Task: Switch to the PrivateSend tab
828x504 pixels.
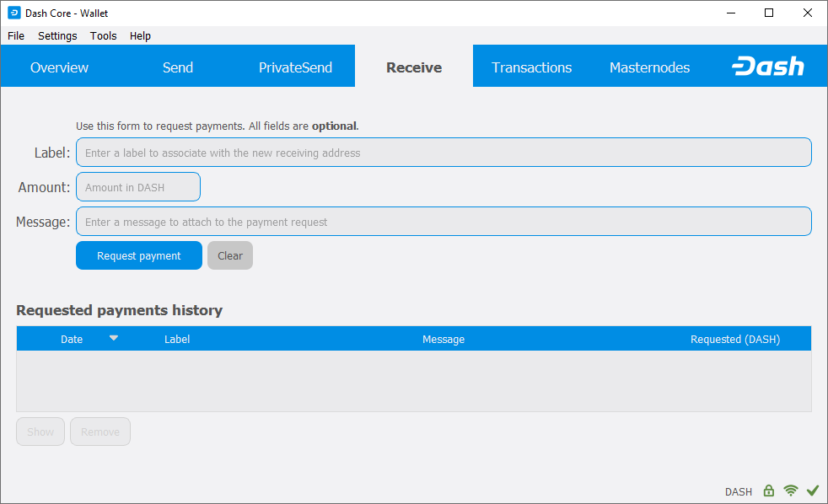Action: (x=295, y=67)
